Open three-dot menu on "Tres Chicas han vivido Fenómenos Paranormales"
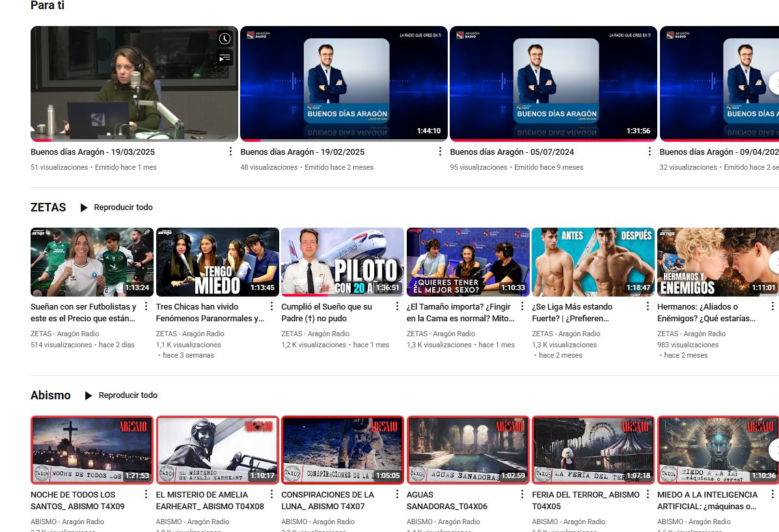 pyautogui.click(x=271, y=306)
